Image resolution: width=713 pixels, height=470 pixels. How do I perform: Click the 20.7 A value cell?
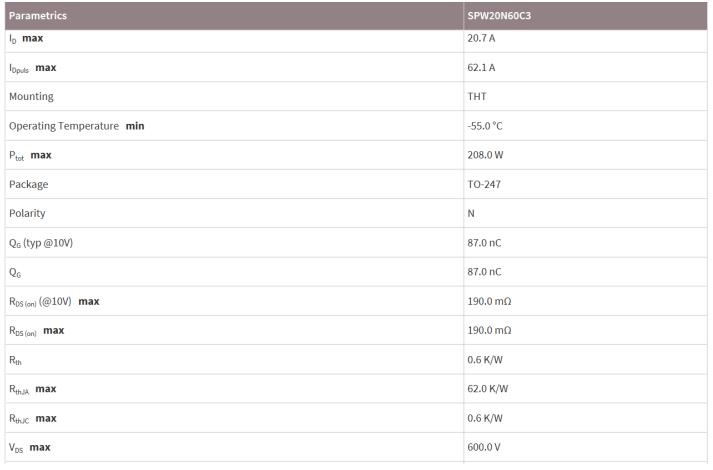tap(481, 38)
